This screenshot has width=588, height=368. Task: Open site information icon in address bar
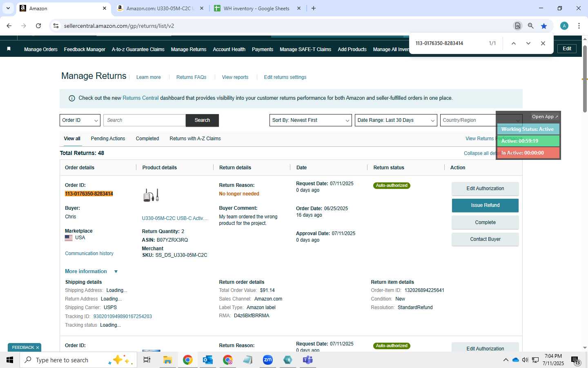click(56, 26)
